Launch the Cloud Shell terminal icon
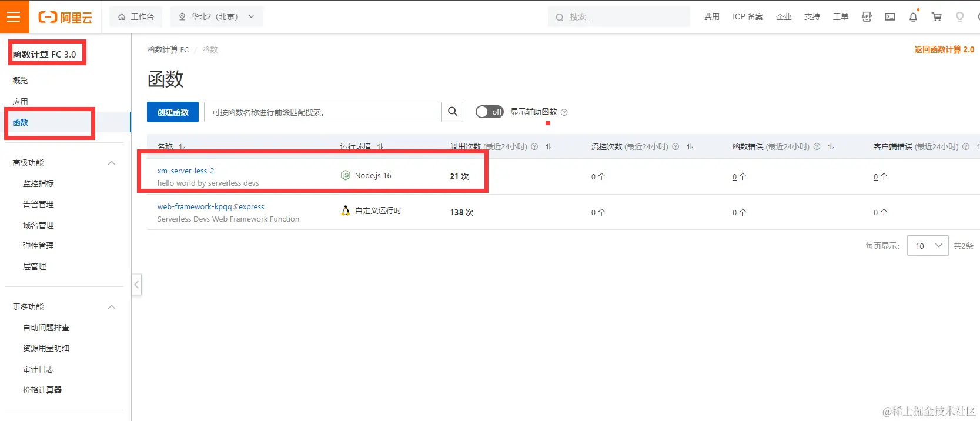The image size is (980, 421). point(890,17)
